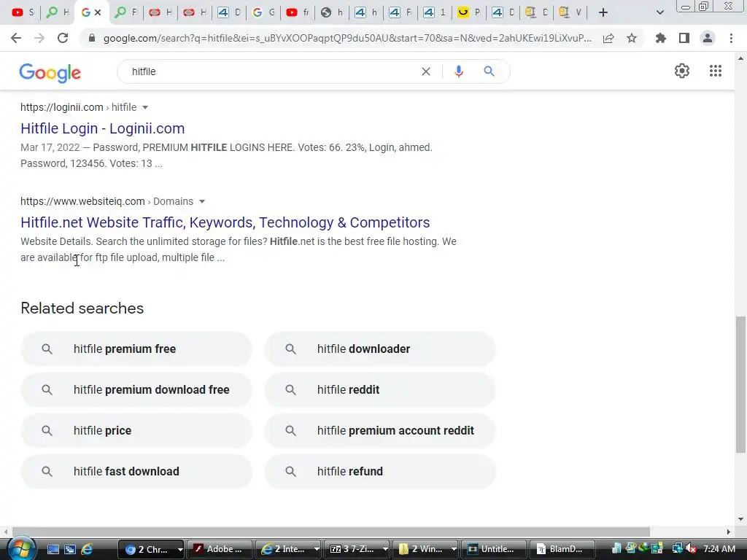Expand options arrow for loginii.com result
The height and width of the screenshot is (560, 747).
pos(145,108)
